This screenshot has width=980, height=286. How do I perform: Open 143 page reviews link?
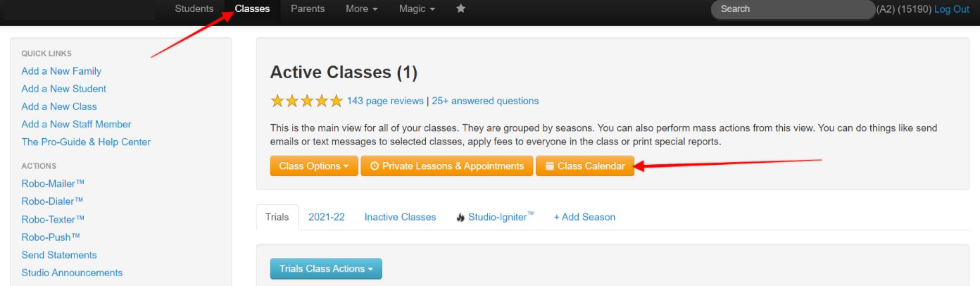(x=385, y=101)
